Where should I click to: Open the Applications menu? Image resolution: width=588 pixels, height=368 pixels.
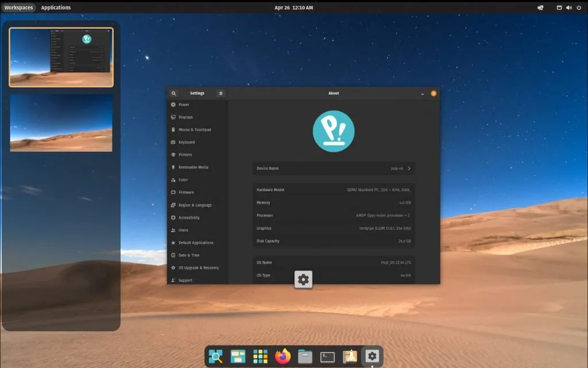click(56, 7)
